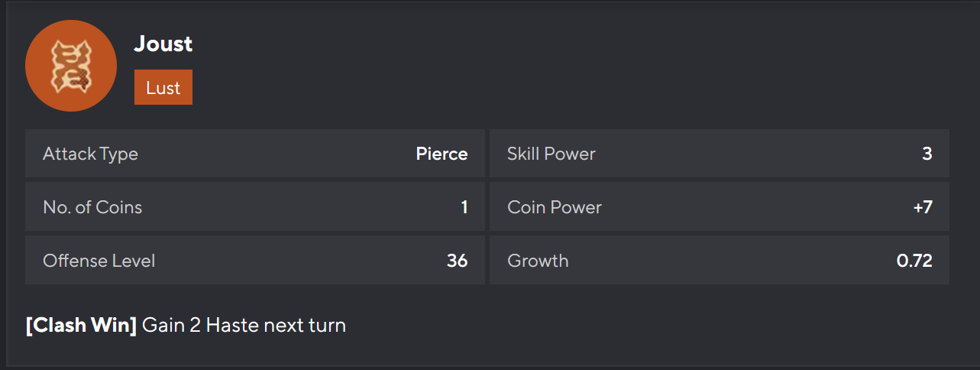The image size is (980, 370).
Task: Click the word Haste in description
Action: point(232,325)
